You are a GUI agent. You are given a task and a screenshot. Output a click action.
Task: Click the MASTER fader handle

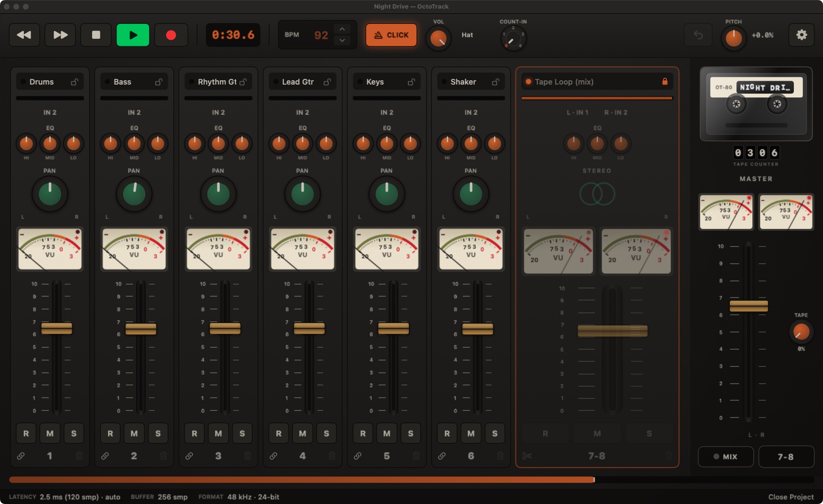click(x=748, y=306)
